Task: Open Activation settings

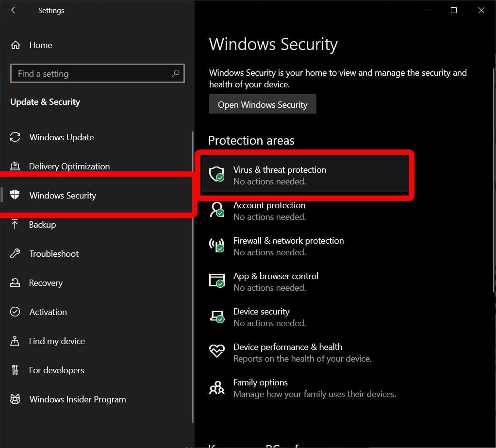Action: (x=48, y=312)
